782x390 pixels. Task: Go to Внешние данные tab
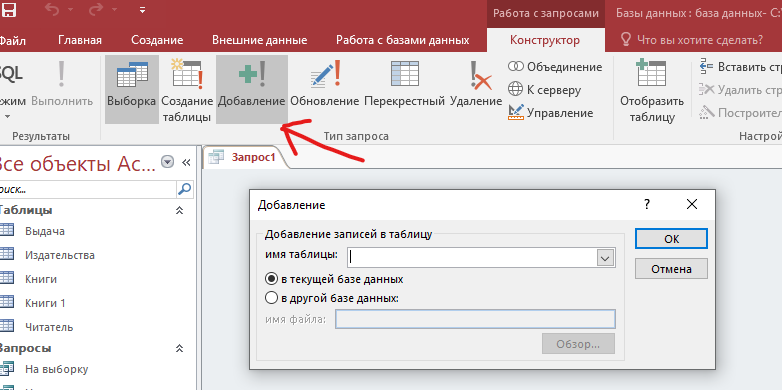point(259,40)
